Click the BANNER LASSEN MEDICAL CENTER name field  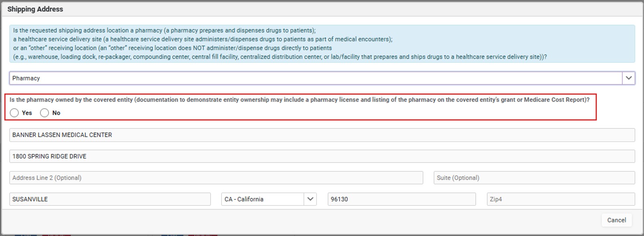[322, 135]
